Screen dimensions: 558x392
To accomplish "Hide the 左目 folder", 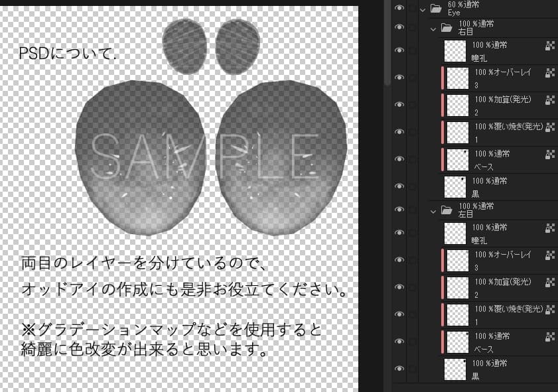I will pyautogui.click(x=398, y=210).
